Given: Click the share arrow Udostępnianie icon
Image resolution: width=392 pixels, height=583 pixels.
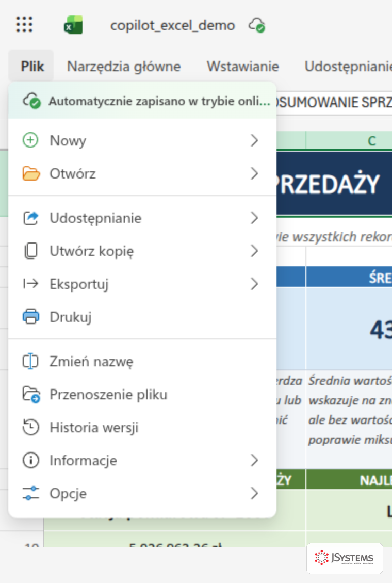Looking at the screenshot, I should (31, 218).
